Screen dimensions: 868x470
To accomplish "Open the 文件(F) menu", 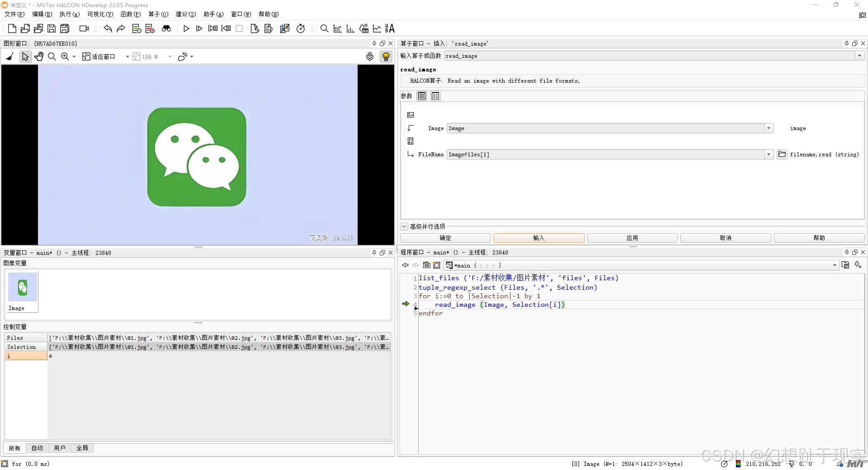I will (x=15, y=14).
